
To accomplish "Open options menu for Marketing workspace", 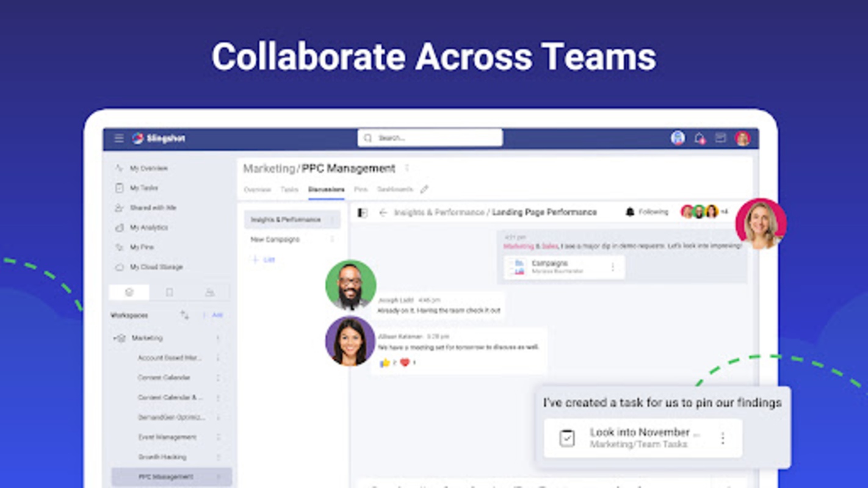I will point(218,338).
